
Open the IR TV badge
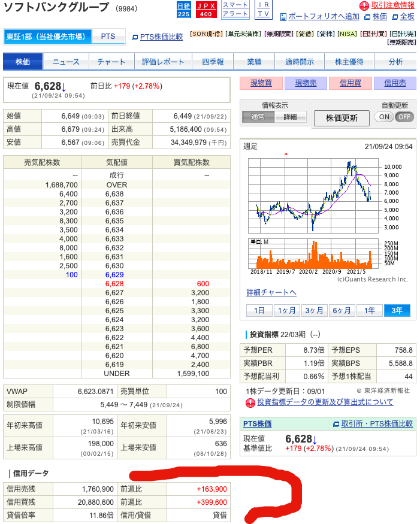click(264, 10)
